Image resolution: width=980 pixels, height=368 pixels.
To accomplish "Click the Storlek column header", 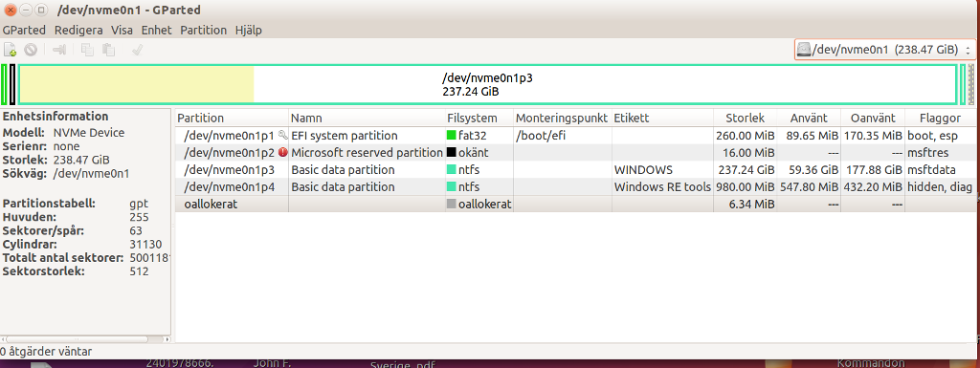I will pos(745,118).
